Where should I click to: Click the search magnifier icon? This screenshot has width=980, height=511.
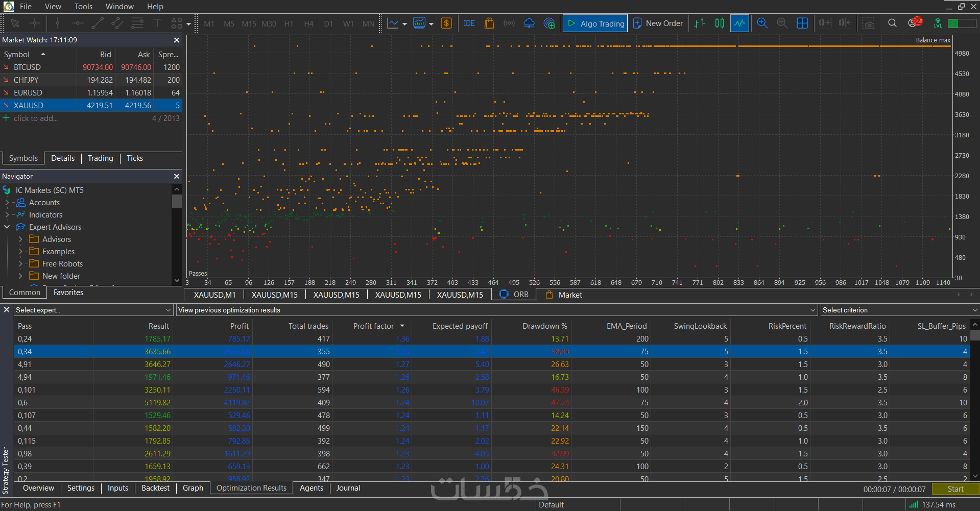892,23
